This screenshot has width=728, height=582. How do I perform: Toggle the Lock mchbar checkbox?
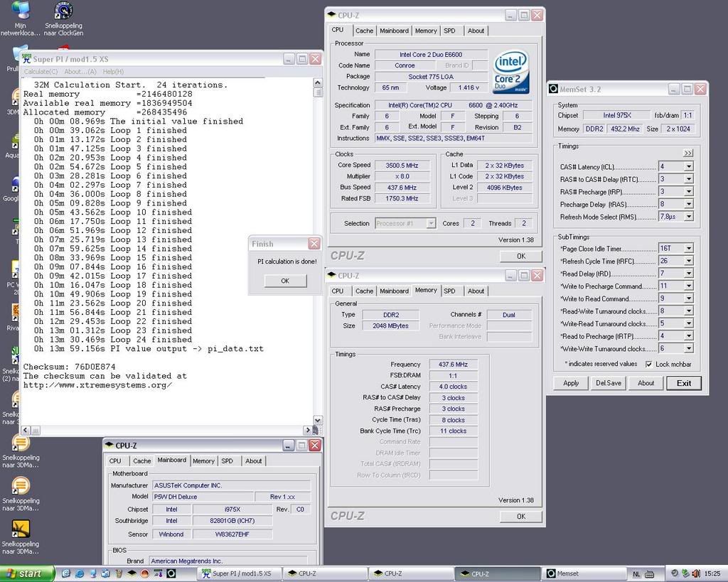point(648,365)
